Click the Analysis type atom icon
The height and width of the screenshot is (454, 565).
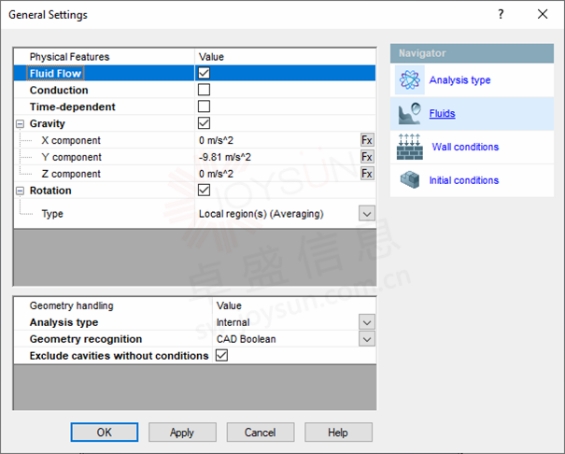[410, 80]
